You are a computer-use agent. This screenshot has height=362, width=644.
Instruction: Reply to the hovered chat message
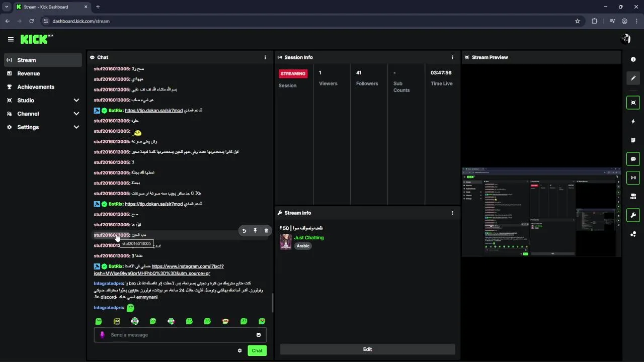pos(244,231)
